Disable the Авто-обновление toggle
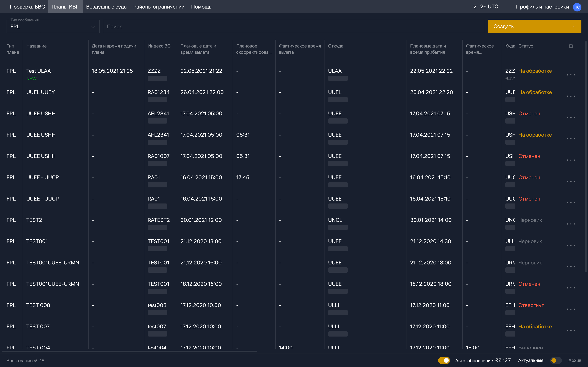 pyautogui.click(x=444, y=360)
